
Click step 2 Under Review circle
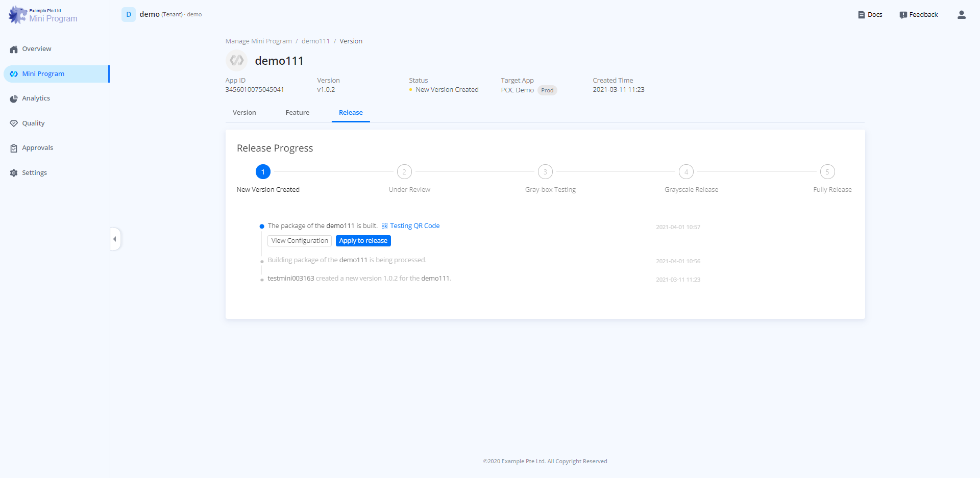[404, 172]
